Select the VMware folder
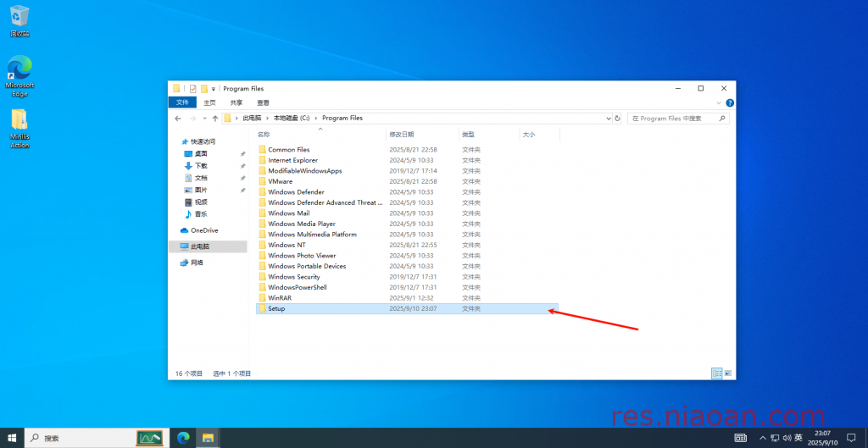This screenshot has height=448, width=868. (x=408, y=181)
